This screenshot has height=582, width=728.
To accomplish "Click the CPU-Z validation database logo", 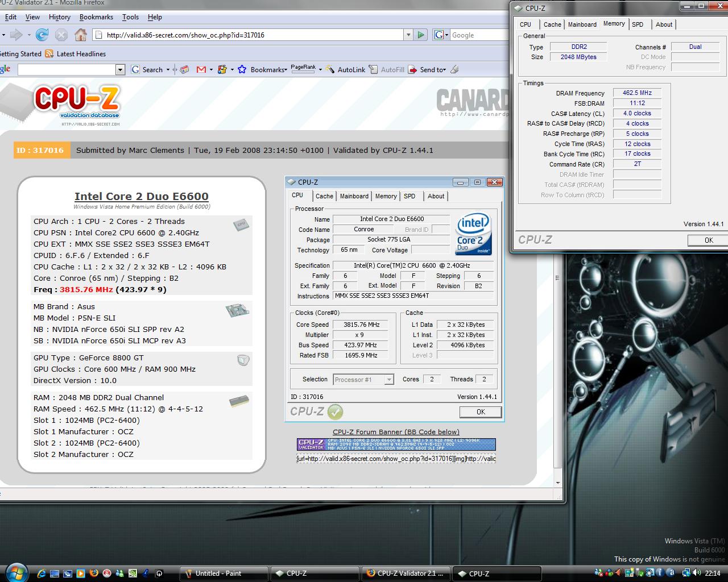I will click(x=76, y=105).
